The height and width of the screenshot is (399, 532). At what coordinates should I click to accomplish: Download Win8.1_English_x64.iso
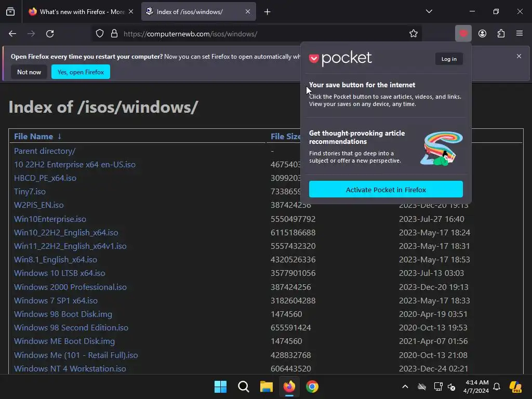click(56, 260)
